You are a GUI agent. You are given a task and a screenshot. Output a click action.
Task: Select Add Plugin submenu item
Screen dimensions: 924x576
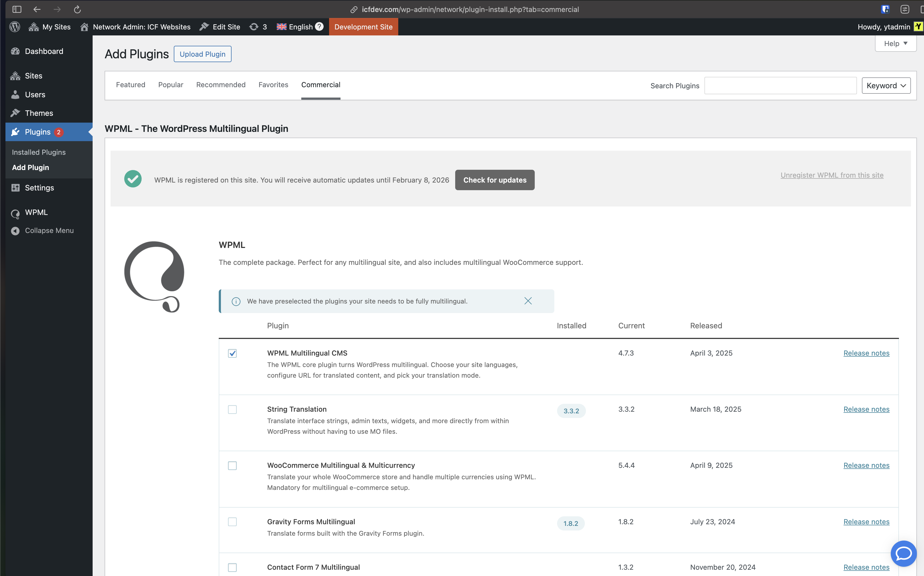pyautogui.click(x=31, y=167)
